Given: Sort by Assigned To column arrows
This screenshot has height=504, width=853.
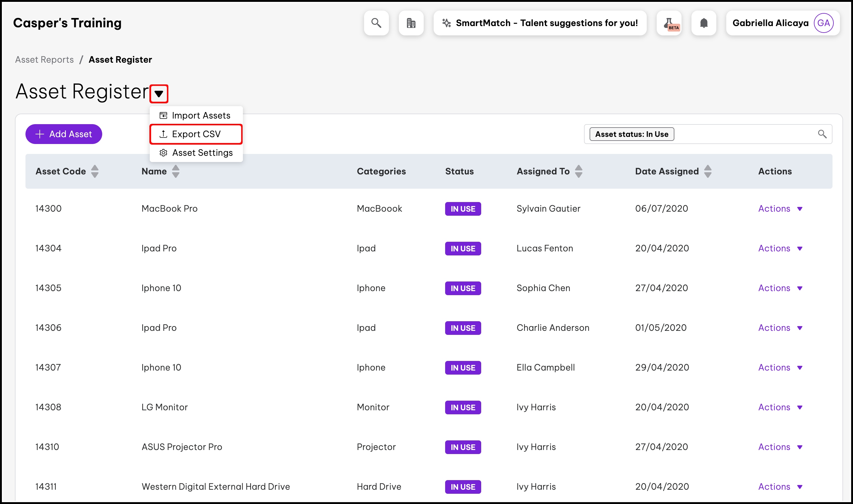Looking at the screenshot, I should click(578, 172).
